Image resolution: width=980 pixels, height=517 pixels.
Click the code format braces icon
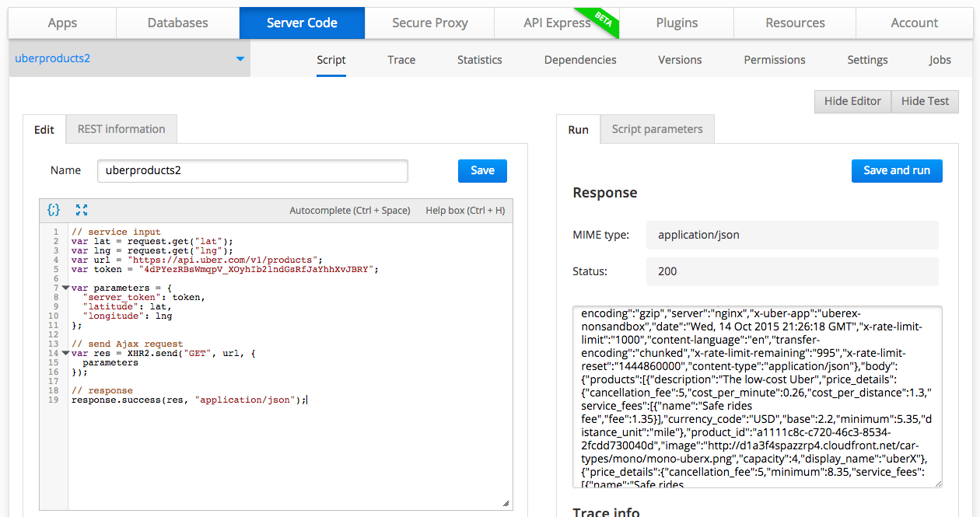point(54,210)
